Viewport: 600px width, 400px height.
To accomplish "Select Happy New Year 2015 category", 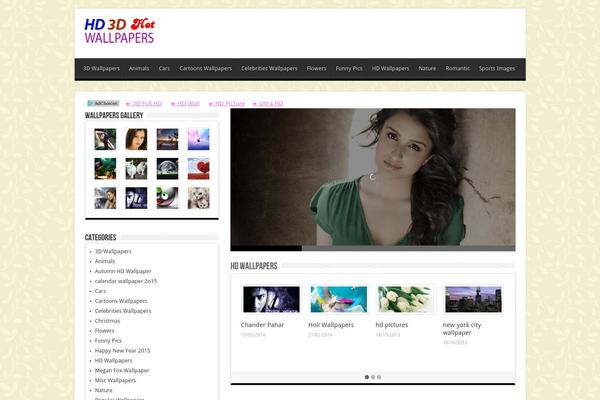I will [x=122, y=351].
